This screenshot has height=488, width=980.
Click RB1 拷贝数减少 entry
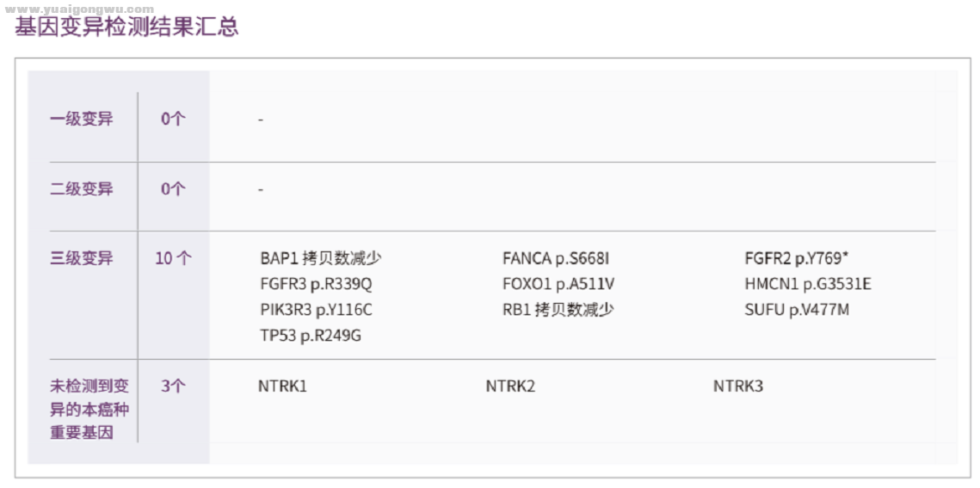pos(558,310)
